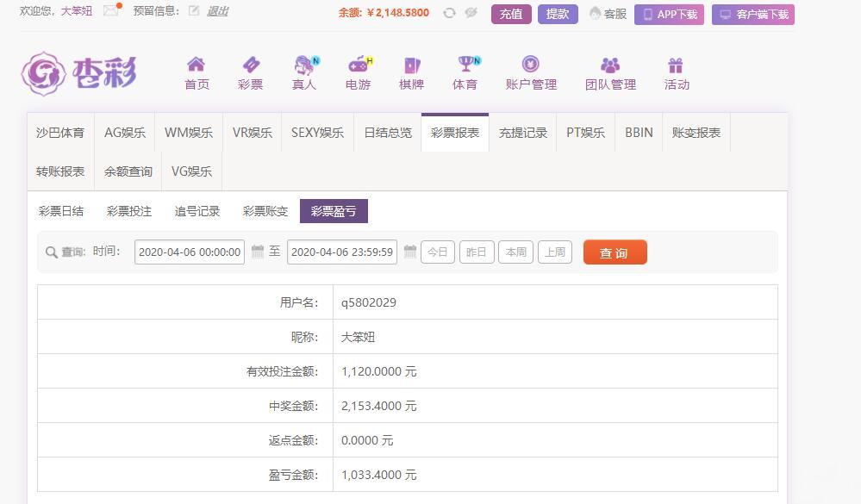Screen dimensions: 861x504
Task: Set range to 昨日
Action: click(477, 252)
